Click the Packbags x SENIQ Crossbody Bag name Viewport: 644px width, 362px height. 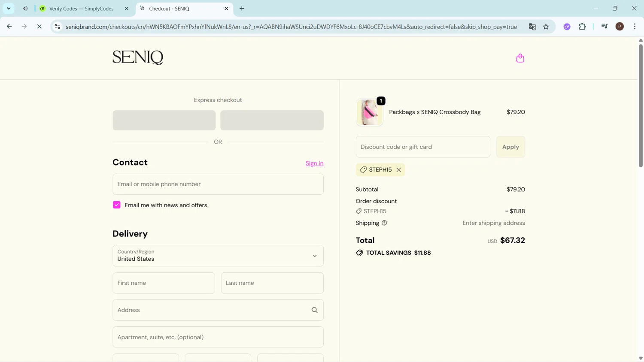pyautogui.click(x=434, y=112)
